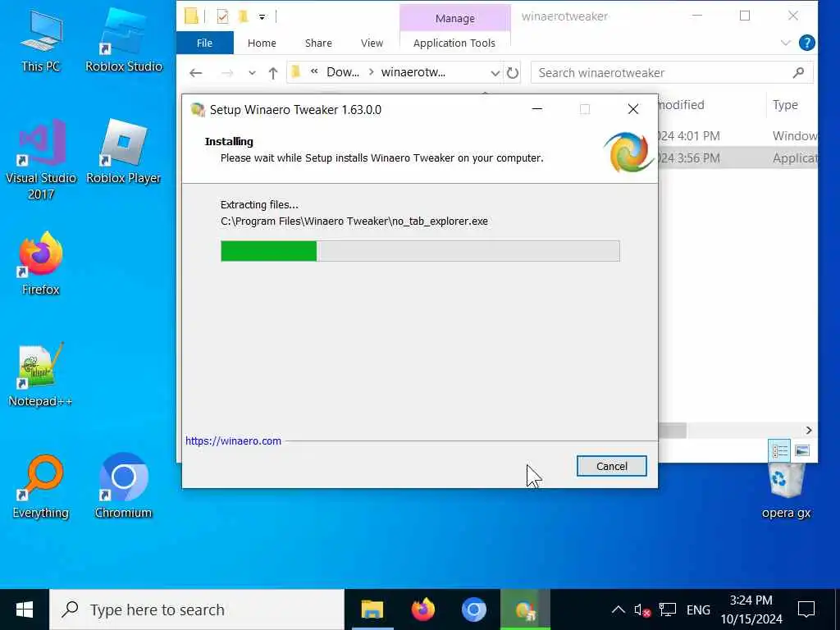Select Chromium desktop shortcut
The width and height of the screenshot is (840, 630).
pyautogui.click(x=124, y=486)
